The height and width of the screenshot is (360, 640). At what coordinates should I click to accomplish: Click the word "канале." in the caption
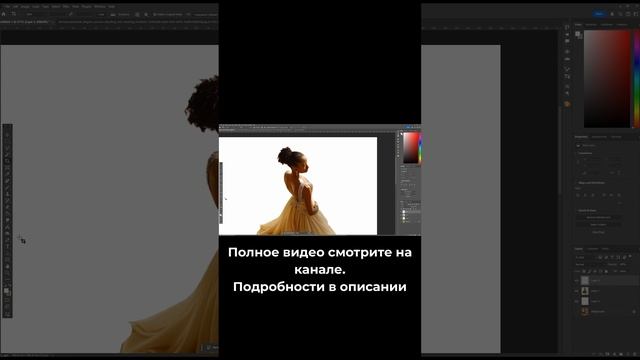click(x=320, y=269)
